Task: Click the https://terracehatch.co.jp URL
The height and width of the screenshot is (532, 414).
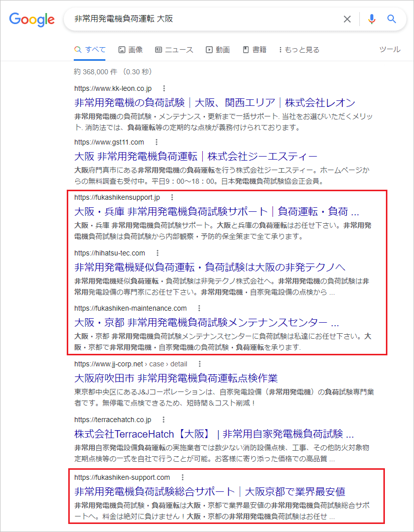Action: pos(113,420)
